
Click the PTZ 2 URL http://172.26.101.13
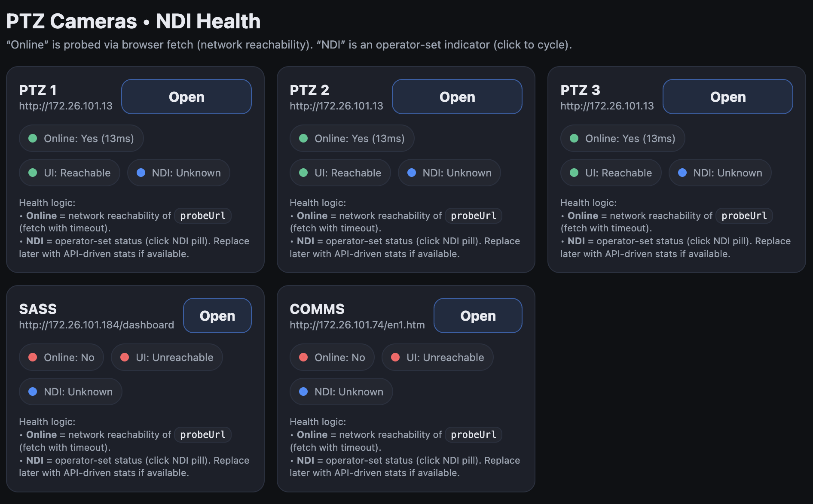[x=336, y=106]
